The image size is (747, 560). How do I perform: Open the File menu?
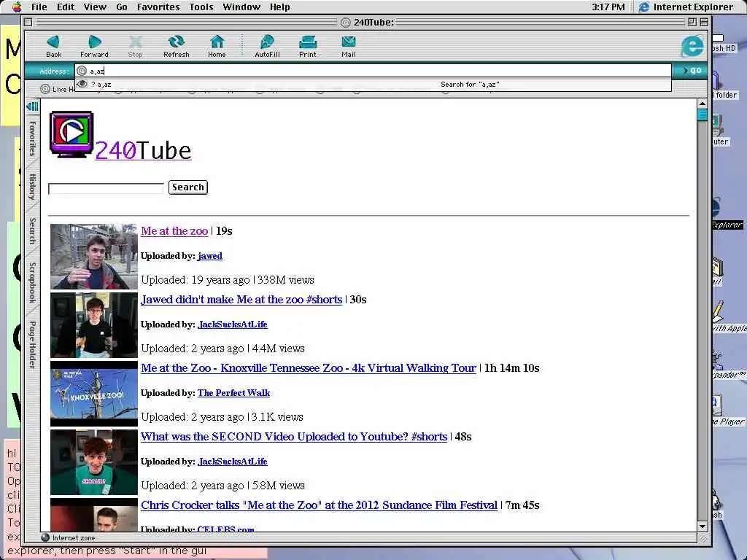click(39, 7)
